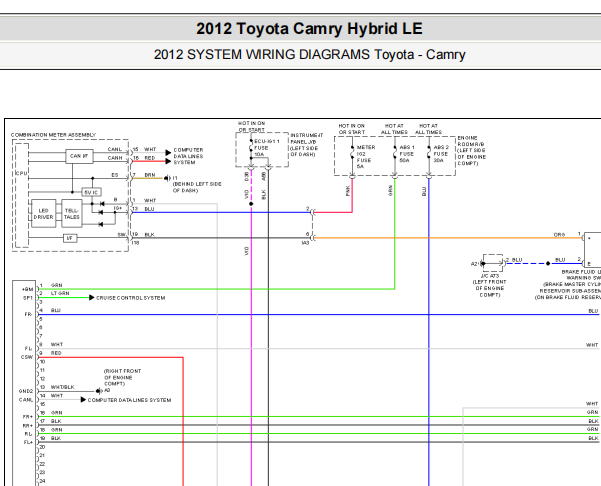601x486 pixels.
Task: Select the "METER IG2 FUSE 5A" label
Action: point(366,157)
